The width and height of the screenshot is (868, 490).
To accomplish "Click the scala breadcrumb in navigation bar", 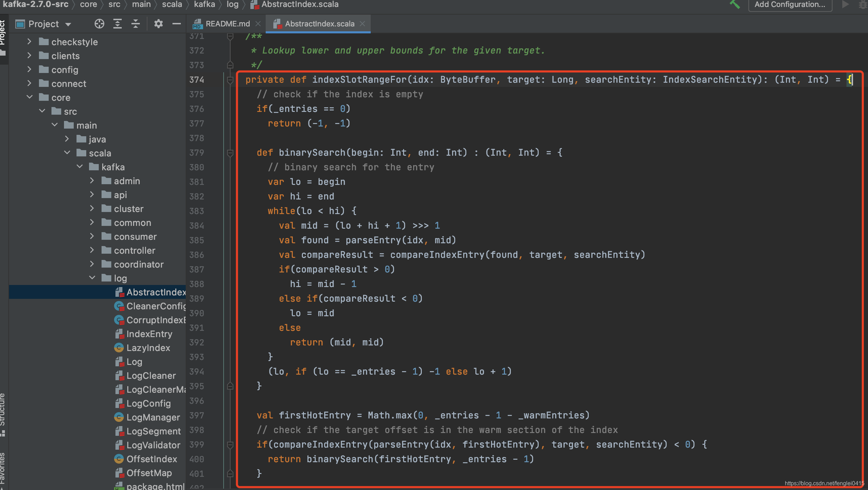I will [x=172, y=5].
